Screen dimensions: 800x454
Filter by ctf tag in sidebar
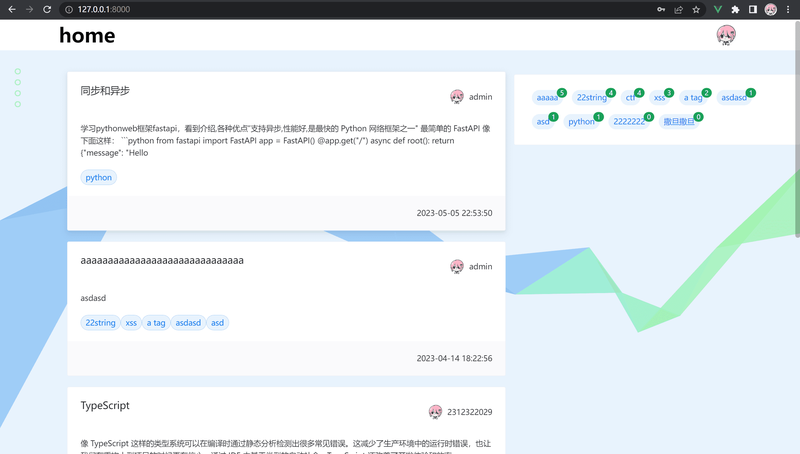click(x=631, y=97)
